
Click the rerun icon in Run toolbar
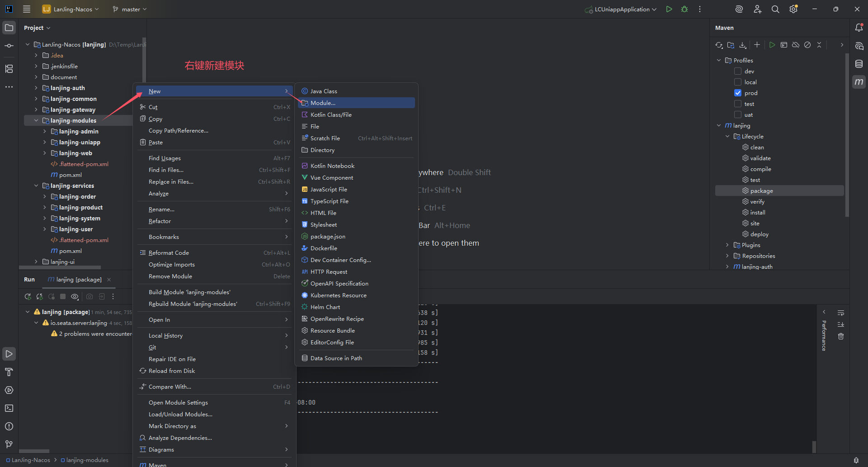tap(28, 296)
